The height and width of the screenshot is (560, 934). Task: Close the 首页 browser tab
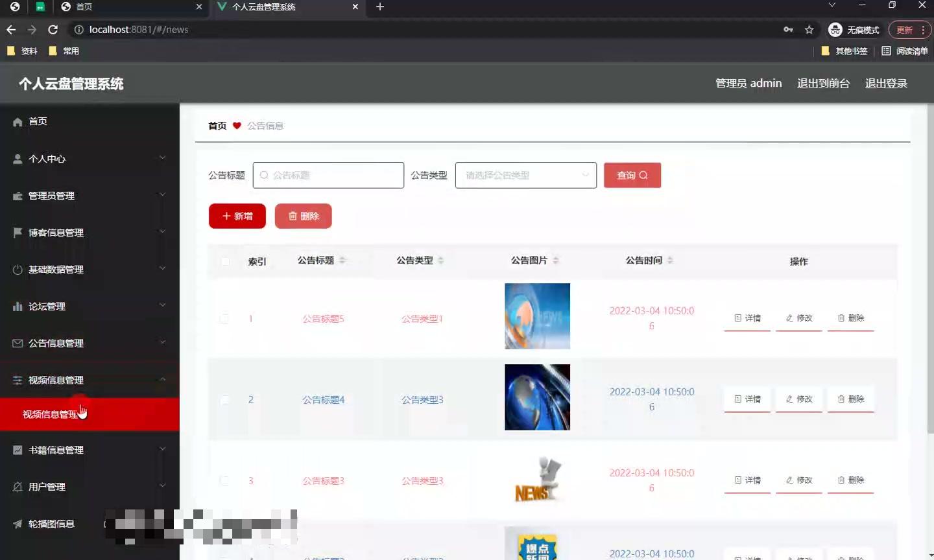coord(199,6)
